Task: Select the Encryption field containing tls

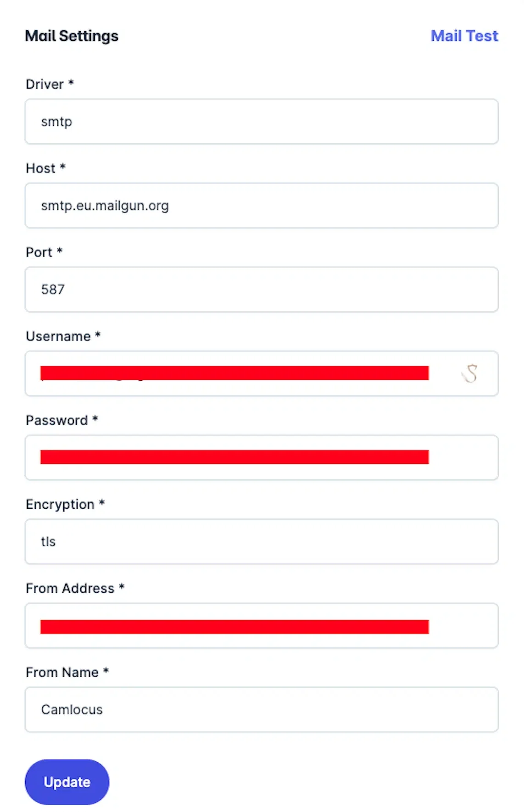Action: (x=262, y=541)
